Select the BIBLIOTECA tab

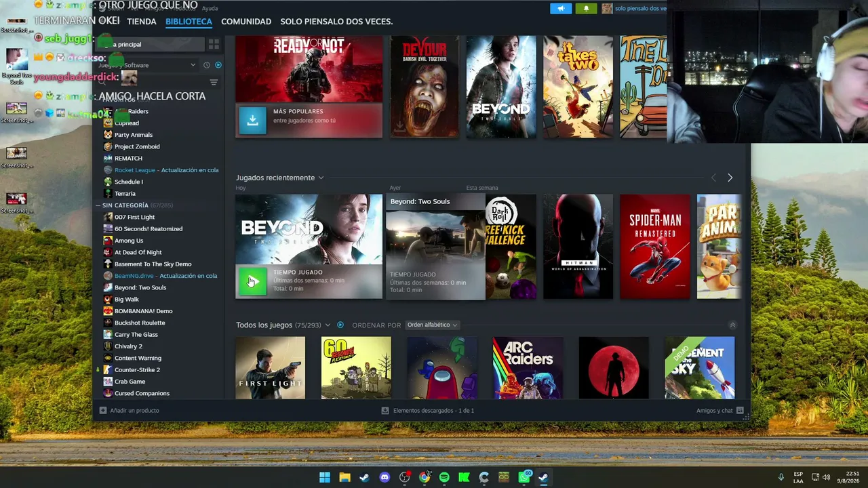[x=189, y=22]
